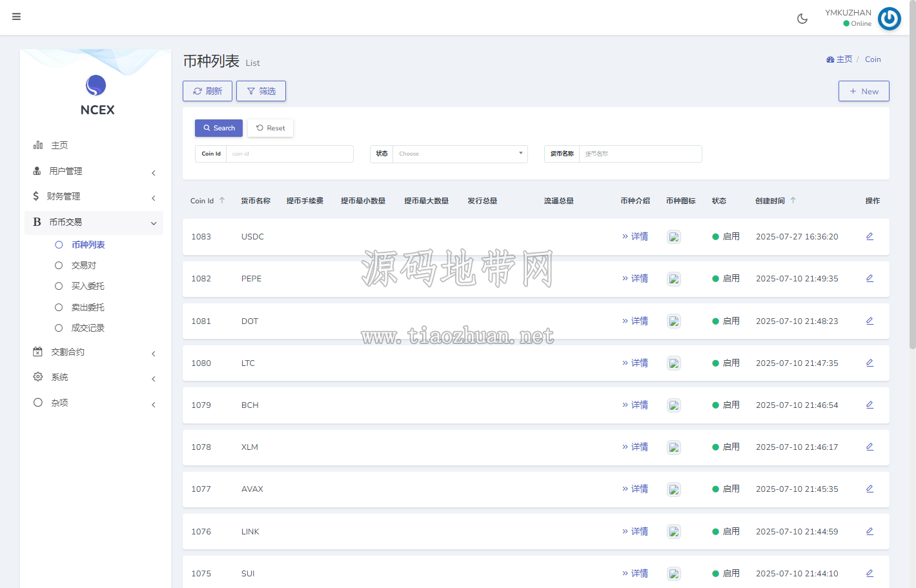The image size is (916, 588).
Task: View the XLM coin icon image
Action: pos(674,447)
